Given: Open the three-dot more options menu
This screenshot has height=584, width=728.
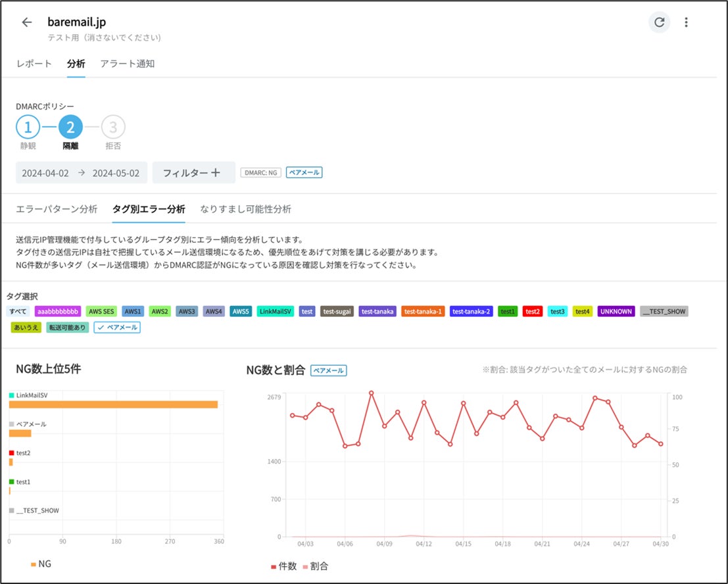Looking at the screenshot, I should click(686, 22).
